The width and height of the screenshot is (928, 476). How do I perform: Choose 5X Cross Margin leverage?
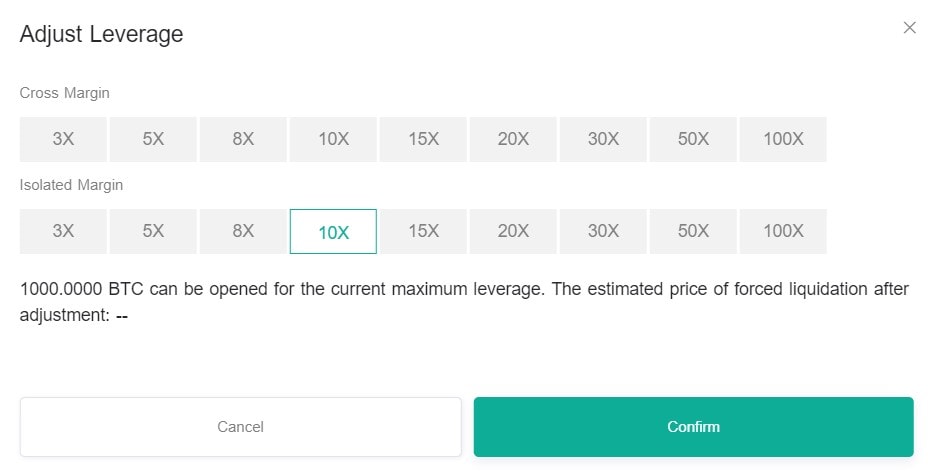pos(153,139)
